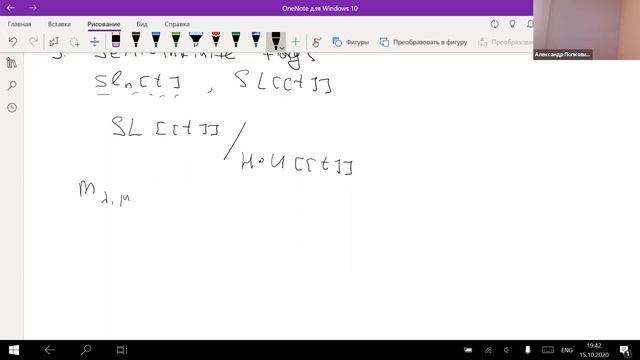Add a new pen with plus button

(296, 42)
